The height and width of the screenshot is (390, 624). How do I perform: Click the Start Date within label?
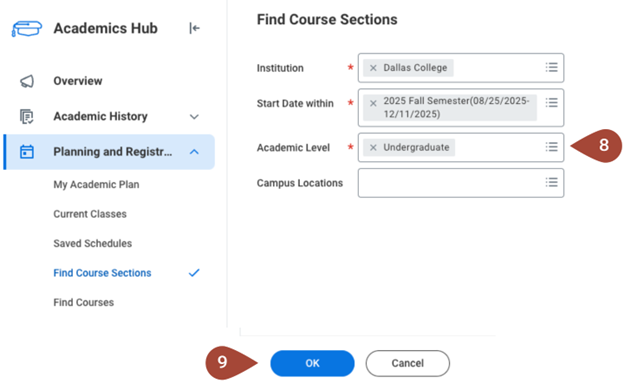[295, 103]
